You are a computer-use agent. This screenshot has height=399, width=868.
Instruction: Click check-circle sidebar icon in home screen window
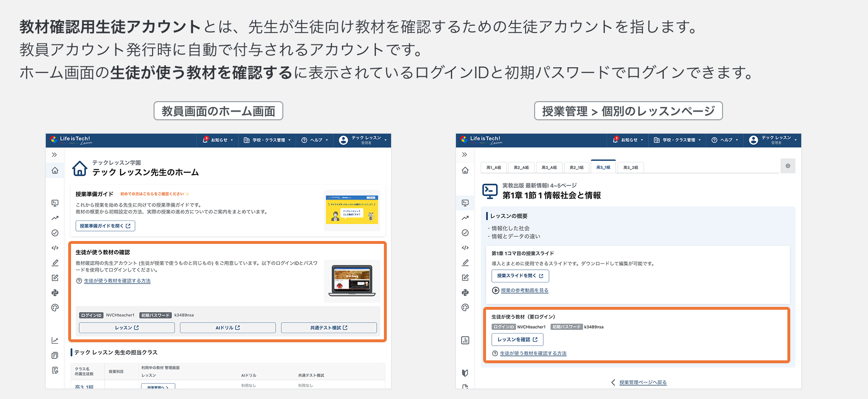(x=55, y=233)
